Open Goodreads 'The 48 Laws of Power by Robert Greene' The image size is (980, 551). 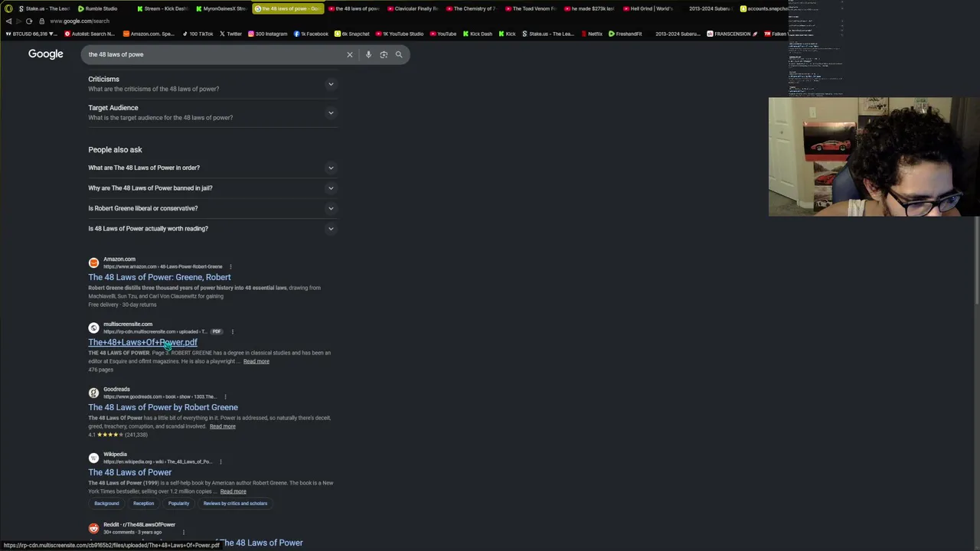tap(163, 408)
